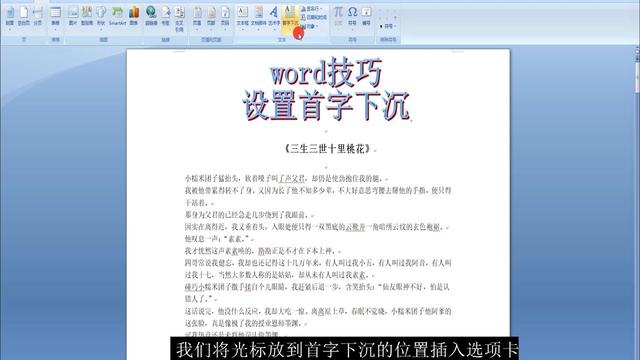This screenshot has width=640, height=360.
Task: Open the Header dropdown
Action: tap(197, 18)
